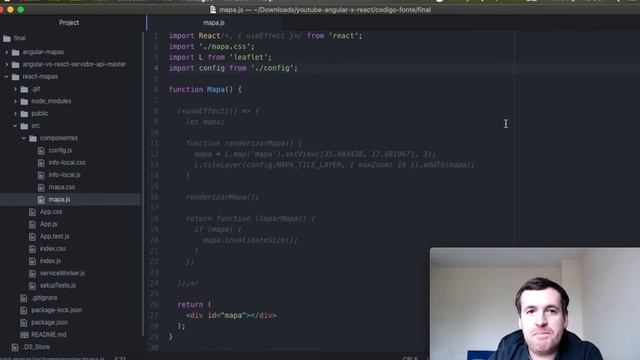
Task: Click the public folder icon
Action: tap(24, 113)
